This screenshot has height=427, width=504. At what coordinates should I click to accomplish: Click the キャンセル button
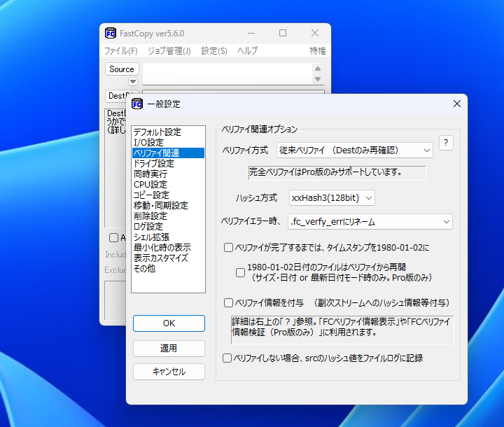tap(169, 372)
